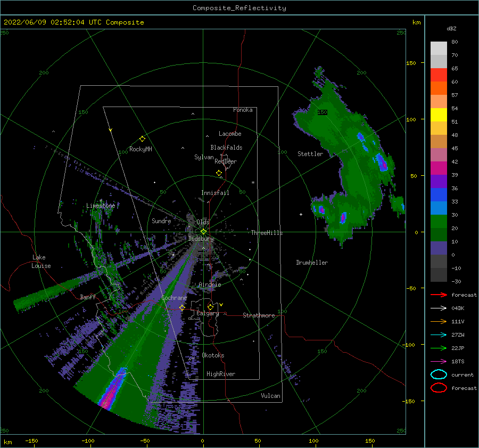The height and width of the screenshot is (448, 479).
Task: Click the Banff town label
Action: (88, 297)
